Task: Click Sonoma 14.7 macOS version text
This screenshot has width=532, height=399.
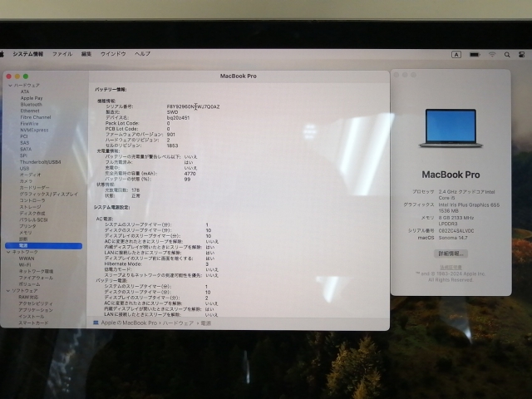Action: click(x=453, y=238)
